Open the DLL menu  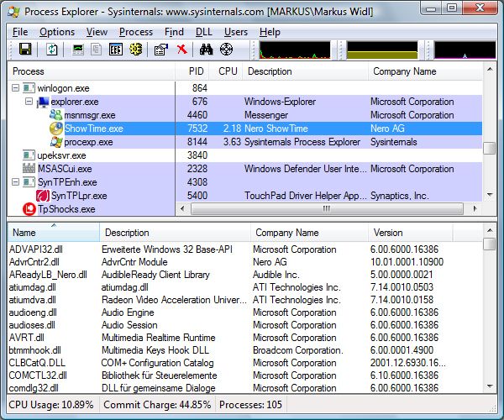(204, 32)
